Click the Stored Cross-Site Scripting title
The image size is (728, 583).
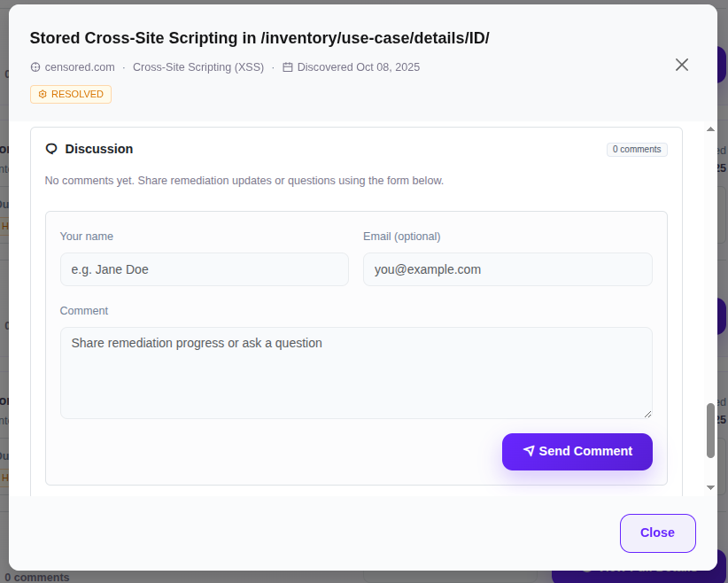(x=259, y=38)
